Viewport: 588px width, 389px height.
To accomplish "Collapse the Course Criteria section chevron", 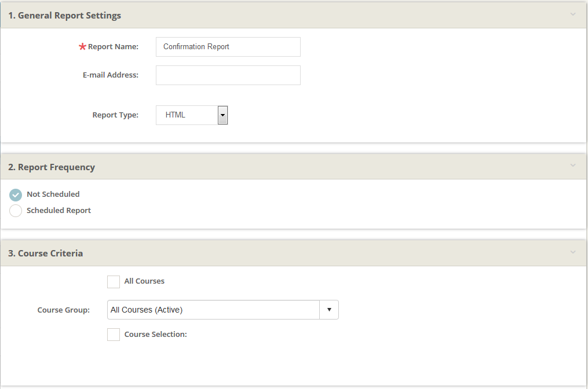I will pyautogui.click(x=573, y=252).
